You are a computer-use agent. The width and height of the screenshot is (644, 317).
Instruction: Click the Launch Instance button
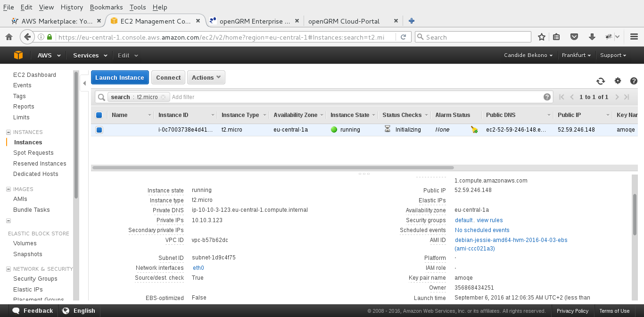(120, 77)
